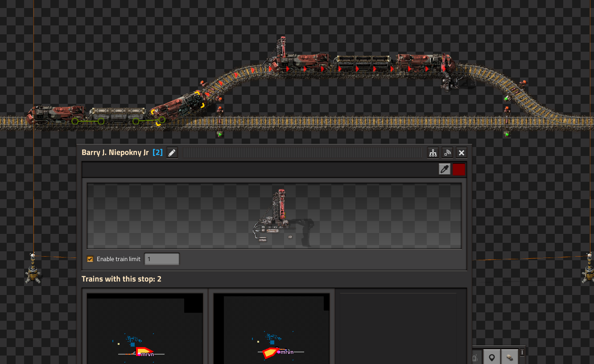Expand the three-dot minimap options menu
This screenshot has height=364, width=594.
coord(522,352)
